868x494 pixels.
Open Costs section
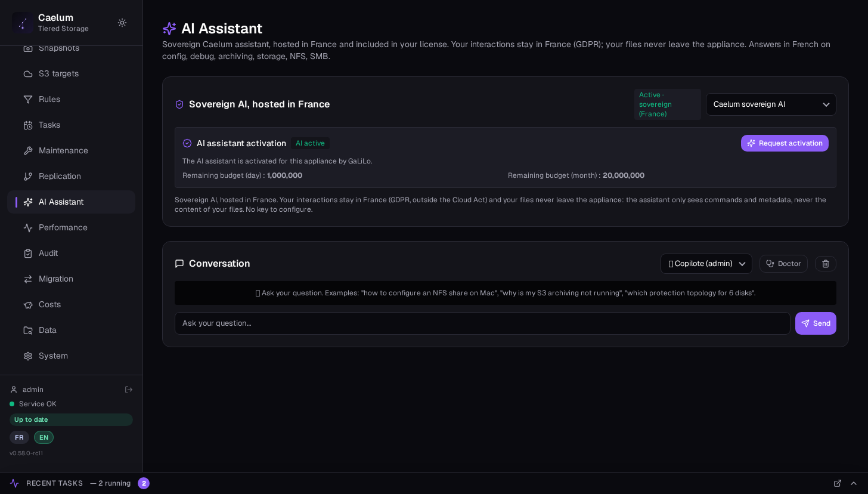pyautogui.click(x=71, y=304)
